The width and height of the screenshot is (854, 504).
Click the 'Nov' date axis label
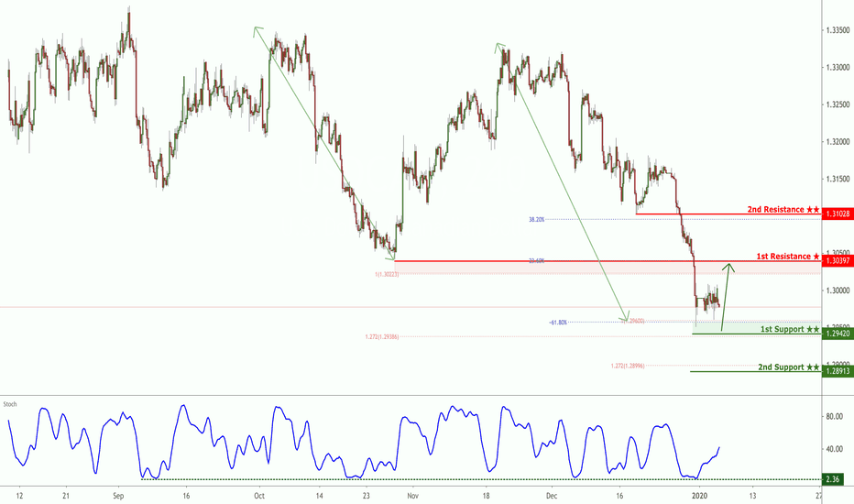413,496
